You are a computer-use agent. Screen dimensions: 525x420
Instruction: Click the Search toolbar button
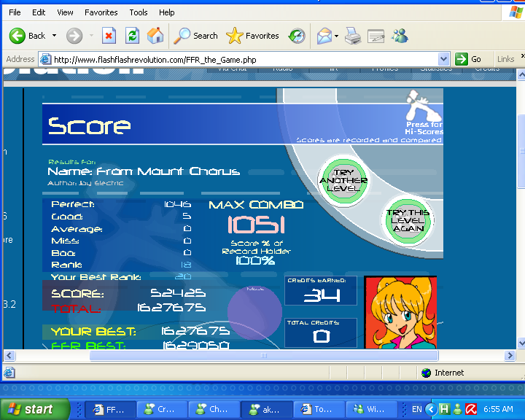(196, 36)
